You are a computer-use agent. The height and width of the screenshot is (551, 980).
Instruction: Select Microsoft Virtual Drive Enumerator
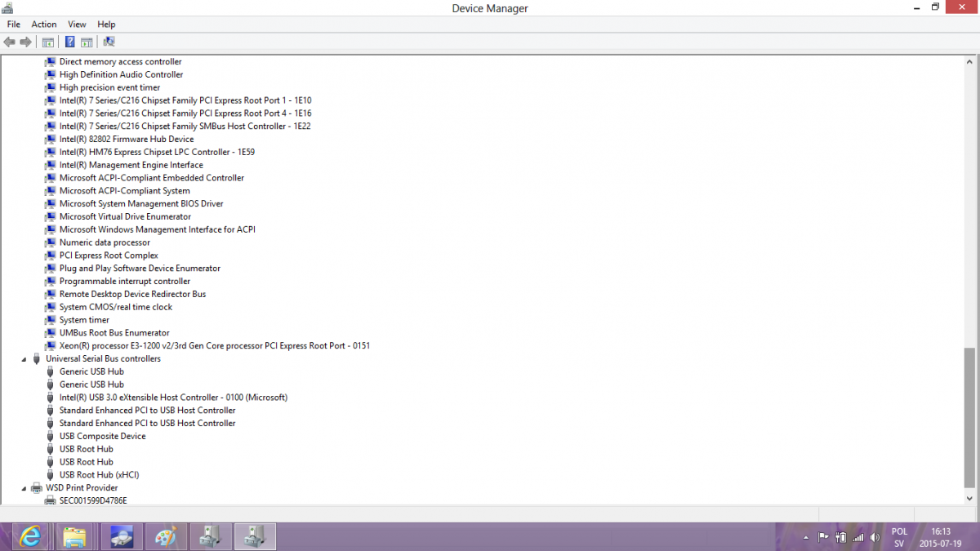(x=125, y=216)
